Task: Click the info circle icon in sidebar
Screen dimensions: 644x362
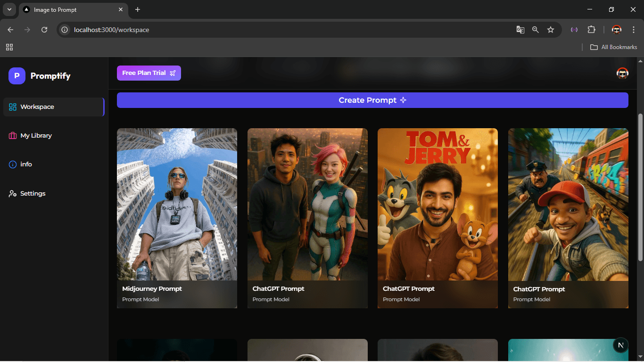Action: point(13,165)
